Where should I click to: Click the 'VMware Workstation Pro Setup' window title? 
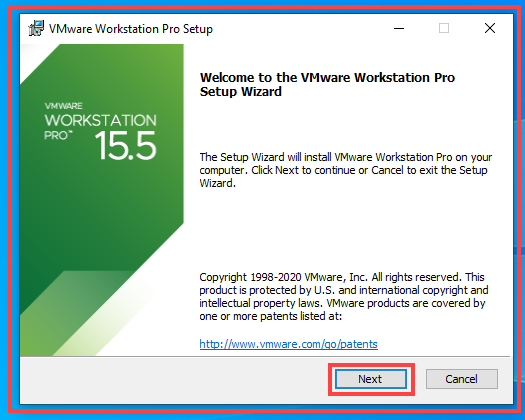coord(131,29)
